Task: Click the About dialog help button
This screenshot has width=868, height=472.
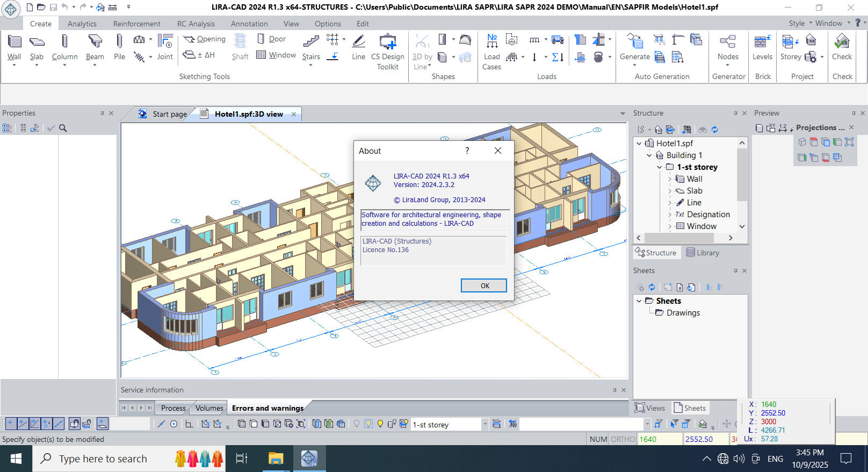Action: tap(467, 151)
